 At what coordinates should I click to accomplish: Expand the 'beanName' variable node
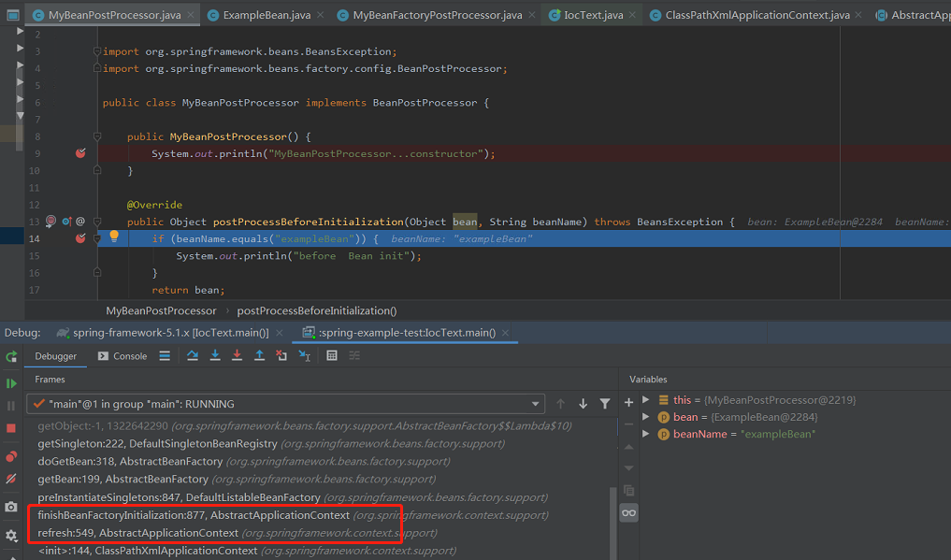646,434
